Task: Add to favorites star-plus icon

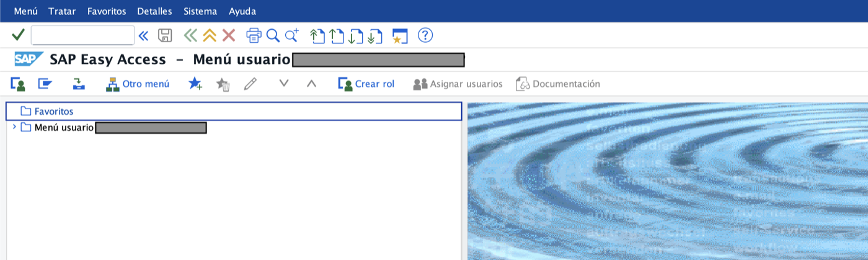Action: click(195, 84)
